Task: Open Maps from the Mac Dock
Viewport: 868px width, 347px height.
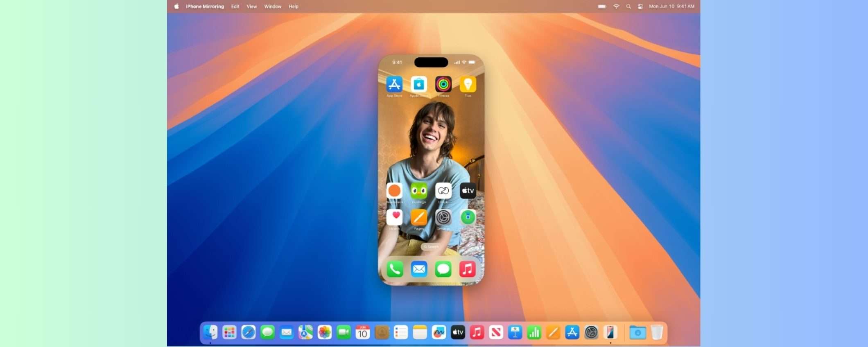Action: 305,332
